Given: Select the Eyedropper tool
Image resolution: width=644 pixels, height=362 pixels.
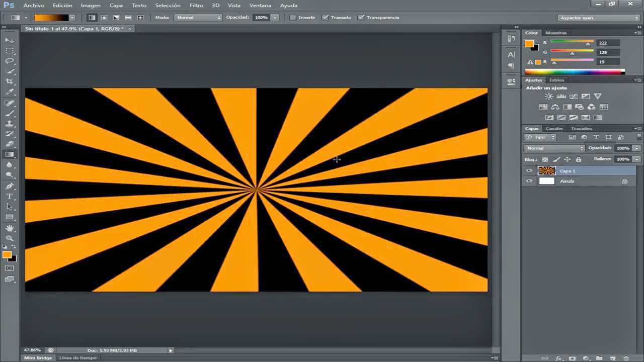Looking at the screenshot, I should pos(10,93).
